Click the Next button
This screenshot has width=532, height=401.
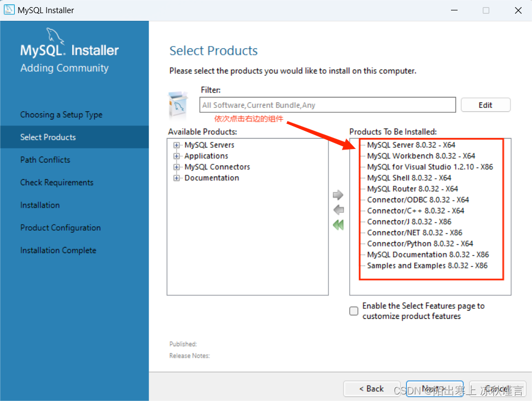click(435, 389)
